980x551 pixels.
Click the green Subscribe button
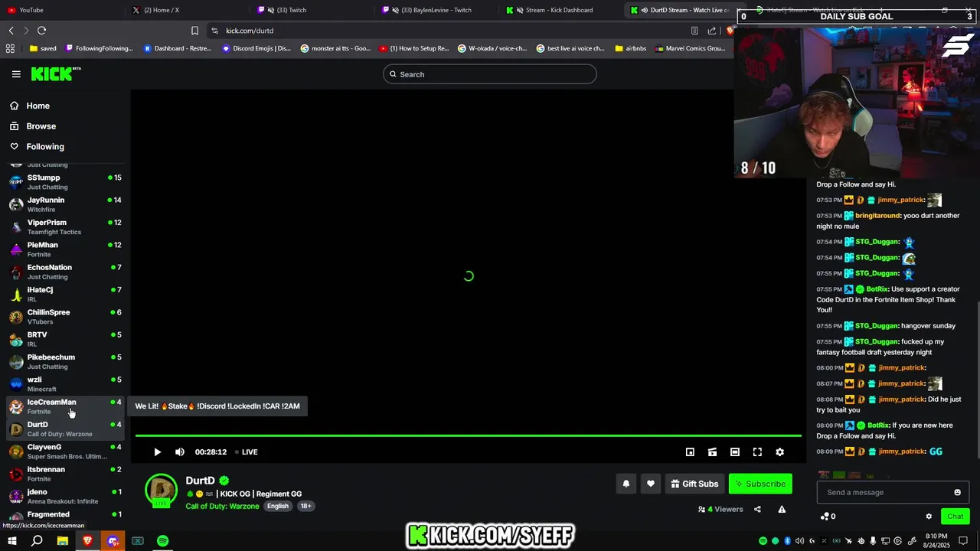760,484
